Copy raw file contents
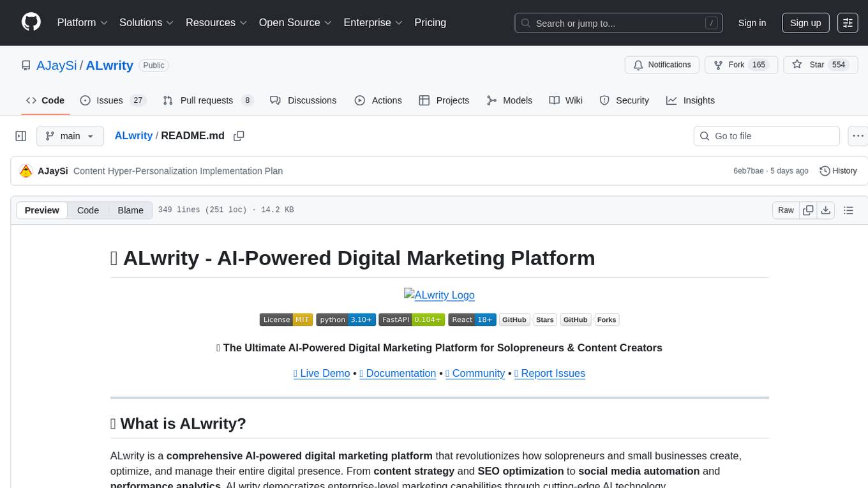 click(808, 210)
